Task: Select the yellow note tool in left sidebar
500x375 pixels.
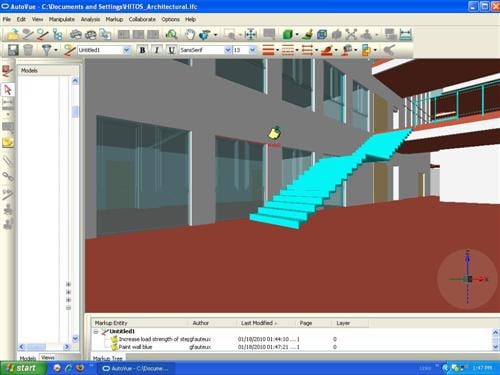Action: coord(8,142)
